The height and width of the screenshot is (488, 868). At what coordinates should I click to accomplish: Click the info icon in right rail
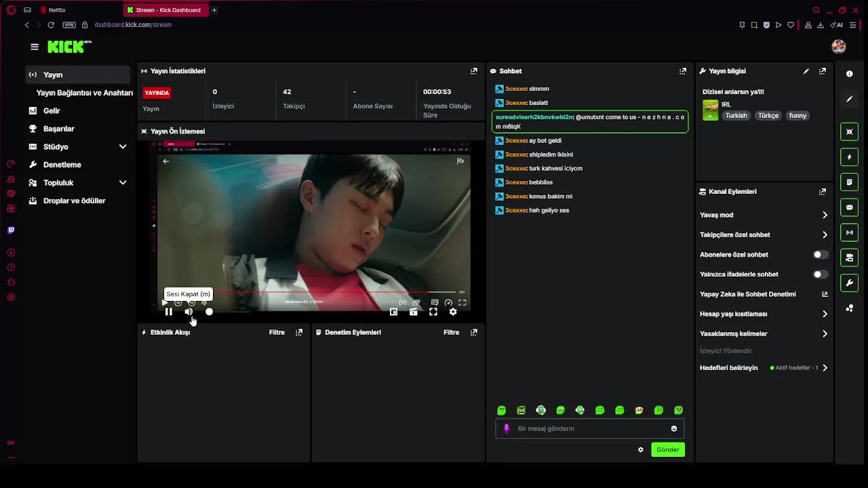point(850,74)
